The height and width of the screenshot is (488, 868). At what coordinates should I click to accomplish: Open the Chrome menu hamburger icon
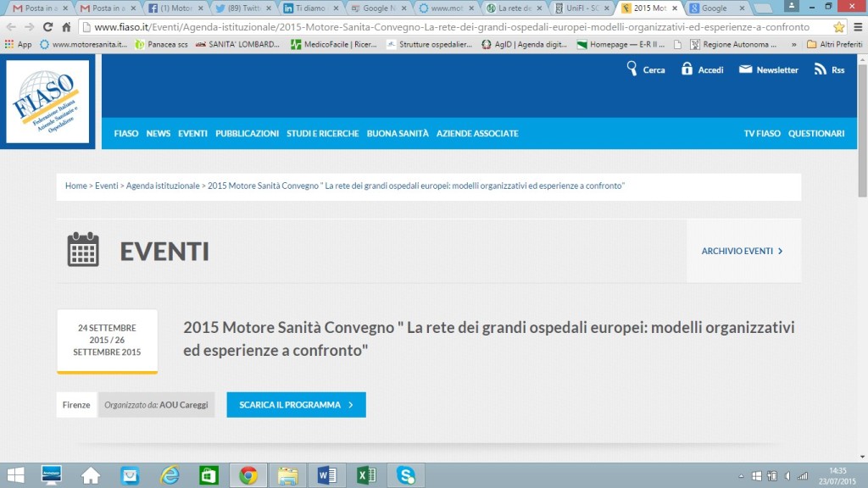tap(858, 27)
